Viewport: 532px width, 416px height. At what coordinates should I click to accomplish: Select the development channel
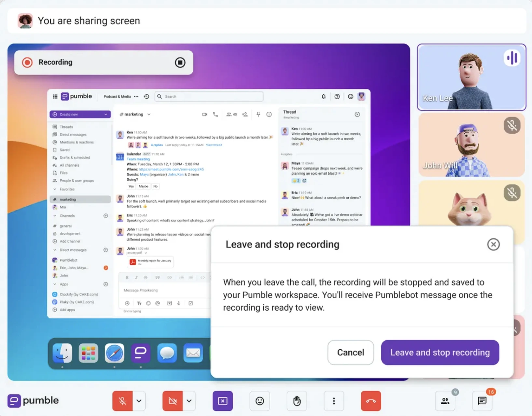pyautogui.click(x=70, y=234)
